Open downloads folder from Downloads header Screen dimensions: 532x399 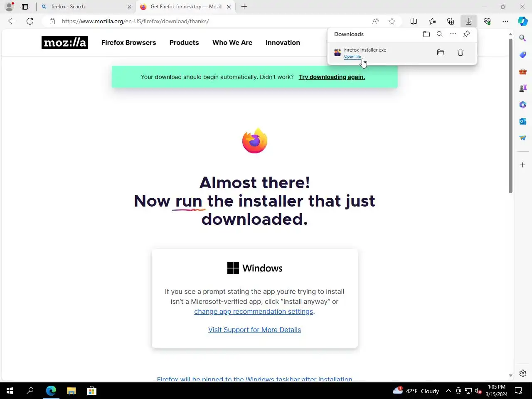pyautogui.click(x=426, y=34)
